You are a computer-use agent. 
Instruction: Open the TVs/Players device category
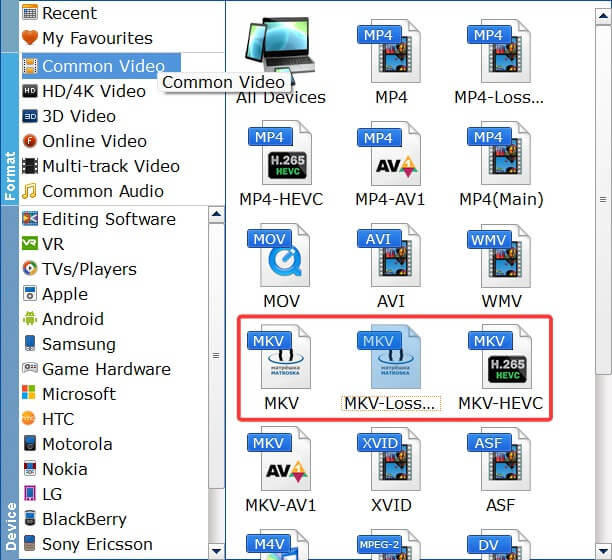[79, 269]
